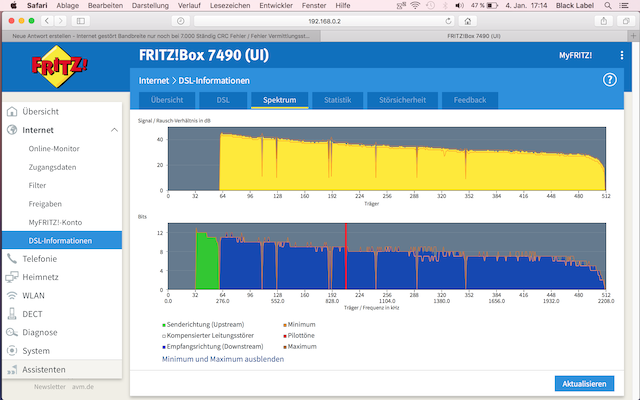Viewport: 640px width, 400px height.
Task: Click the DECT handset icon in sidebar
Action: pyautogui.click(x=11, y=314)
